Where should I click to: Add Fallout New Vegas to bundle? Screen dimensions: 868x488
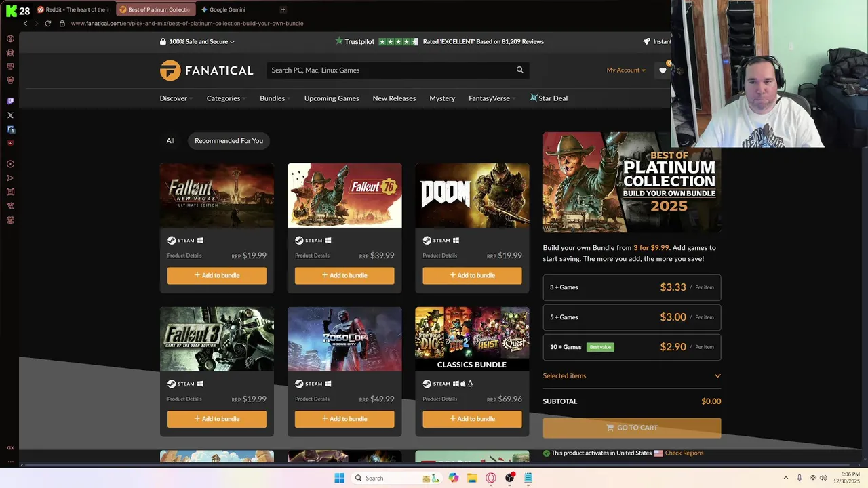tap(217, 275)
